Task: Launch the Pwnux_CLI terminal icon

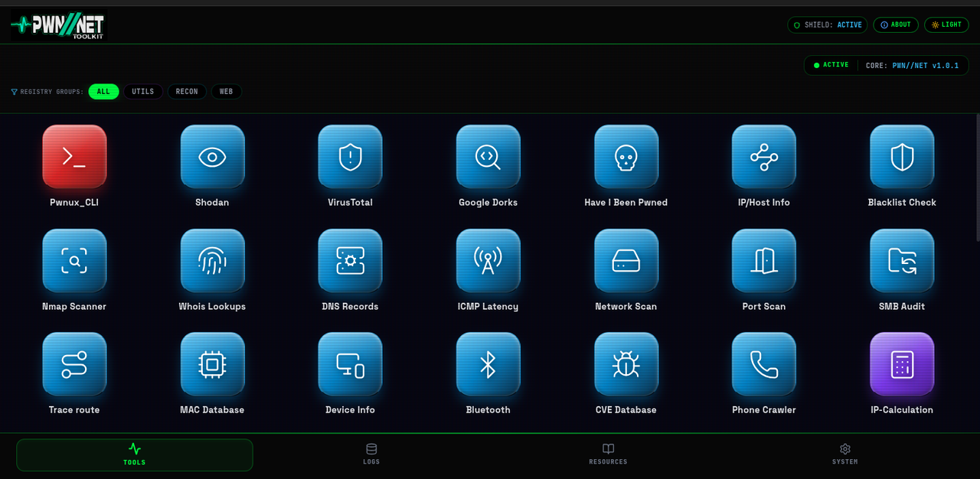Action: [74, 157]
